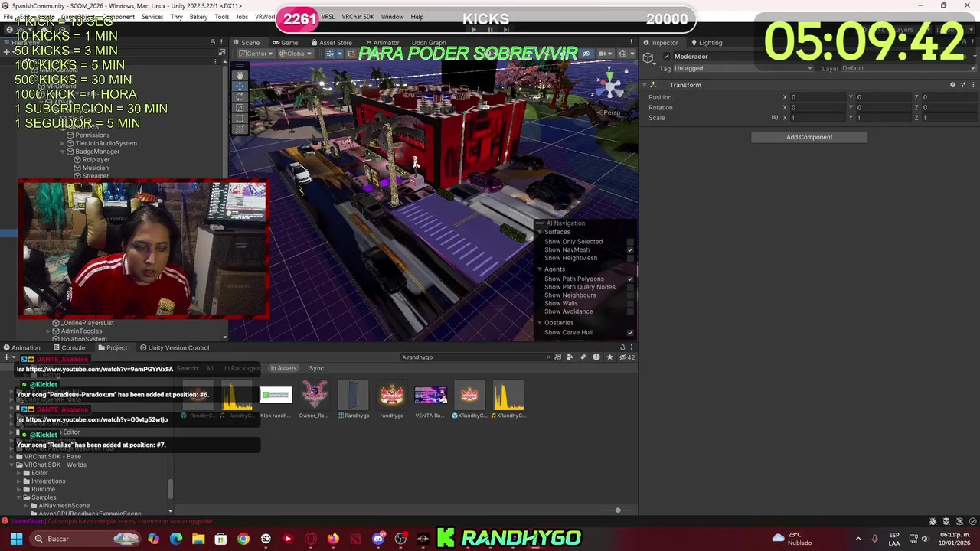Switch to the Console tab
The width and height of the screenshot is (980, 551).
click(x=68, y=348)
